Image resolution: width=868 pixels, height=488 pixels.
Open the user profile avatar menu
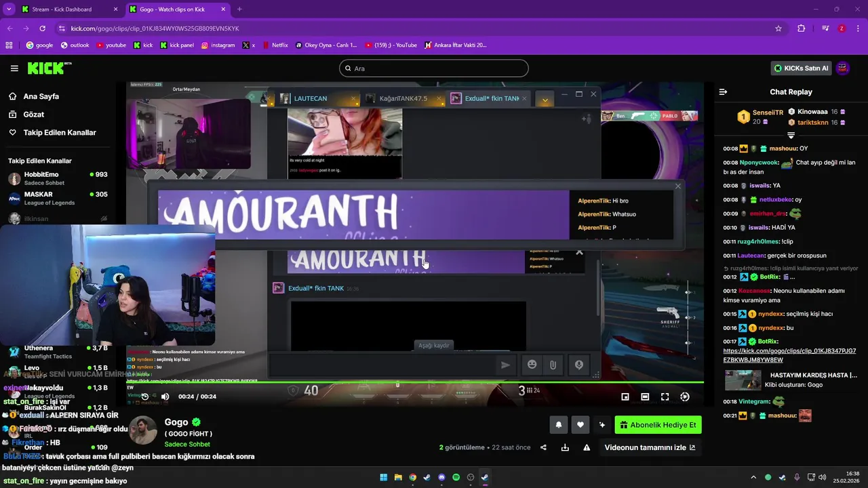[x=843, y=68]
